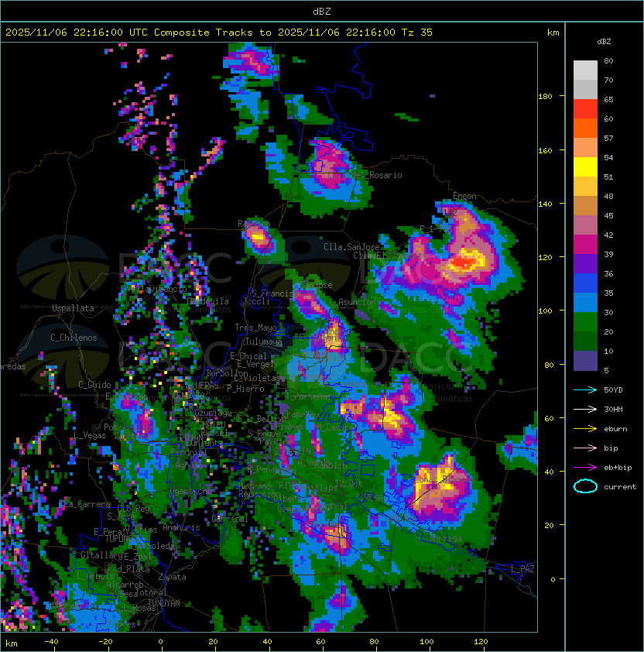
Task: Click the 'Tz 35' text in header
Action: click(417, 33)
